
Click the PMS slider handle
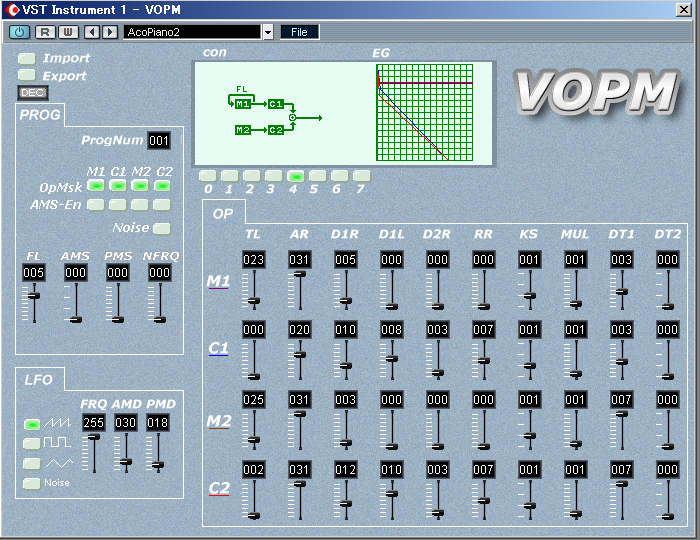118,320
